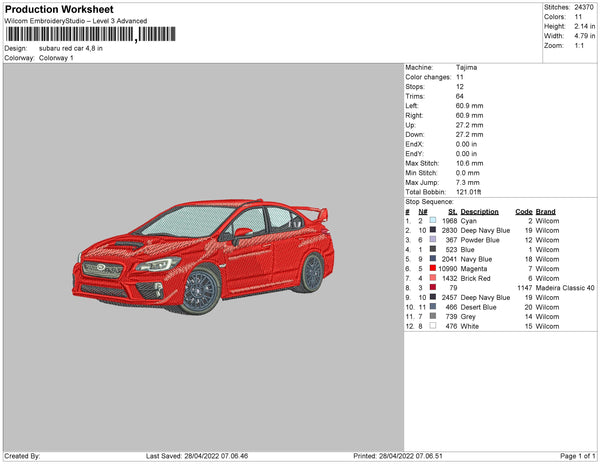Select the Total Bobbin value '121.01ft'
This screenshot has height=464, width=600.
pos(469,192)
